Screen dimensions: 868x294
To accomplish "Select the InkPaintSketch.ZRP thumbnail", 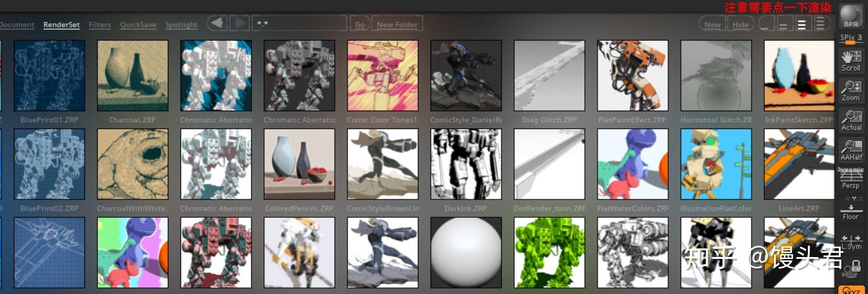I will [x=800, y=76].
